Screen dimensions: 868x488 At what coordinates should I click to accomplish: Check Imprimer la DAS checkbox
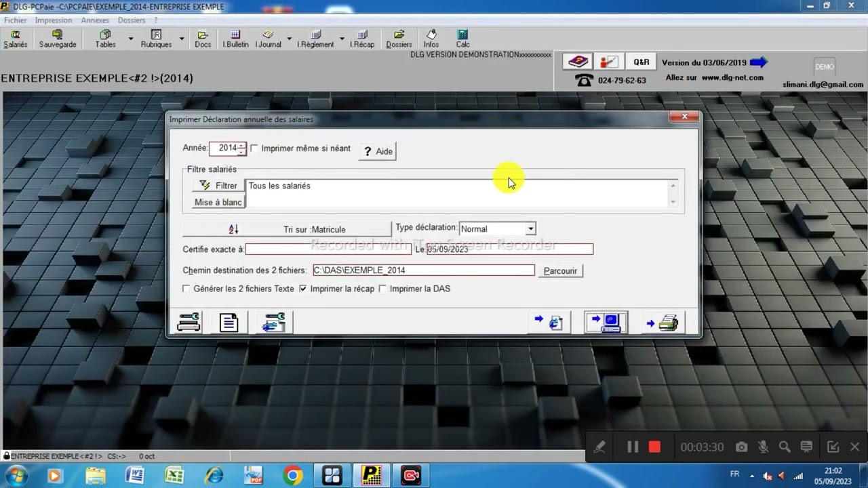coord(382,289)
